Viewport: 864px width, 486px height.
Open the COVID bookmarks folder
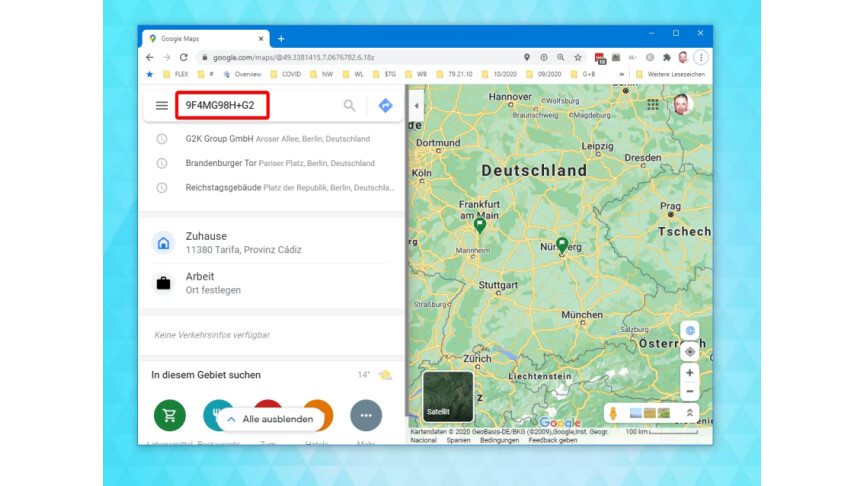tap(286, 74)
